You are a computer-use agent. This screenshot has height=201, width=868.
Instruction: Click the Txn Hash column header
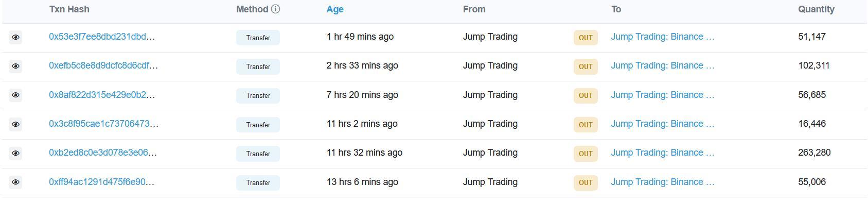click(69, 9)
